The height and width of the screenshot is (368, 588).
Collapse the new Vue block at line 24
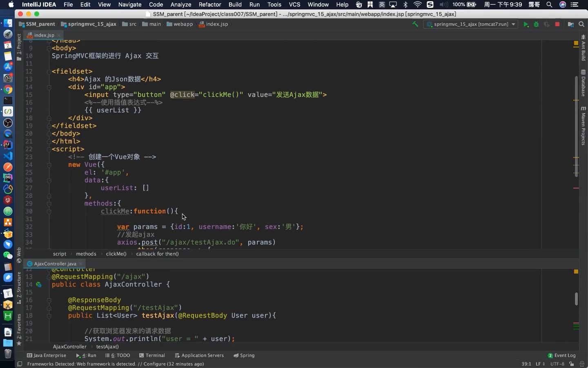(x=49, y=165)
